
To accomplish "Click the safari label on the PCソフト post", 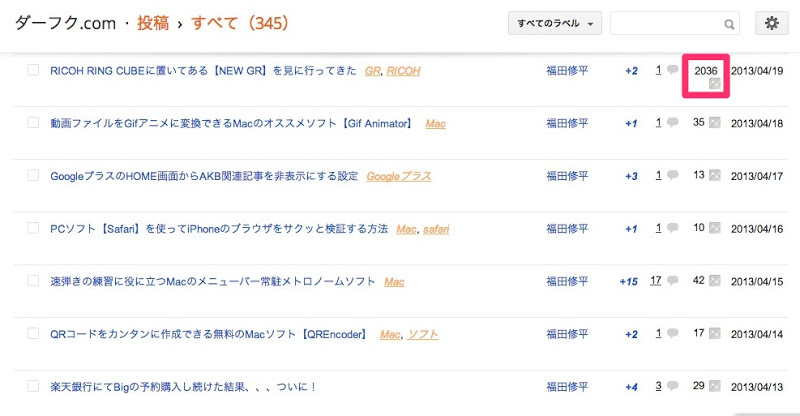I will (x=436, y=229).
